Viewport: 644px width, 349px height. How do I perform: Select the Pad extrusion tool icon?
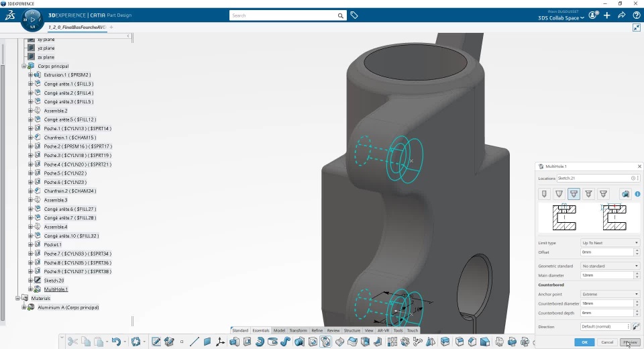pyautogui.click(x=234, y=342)
